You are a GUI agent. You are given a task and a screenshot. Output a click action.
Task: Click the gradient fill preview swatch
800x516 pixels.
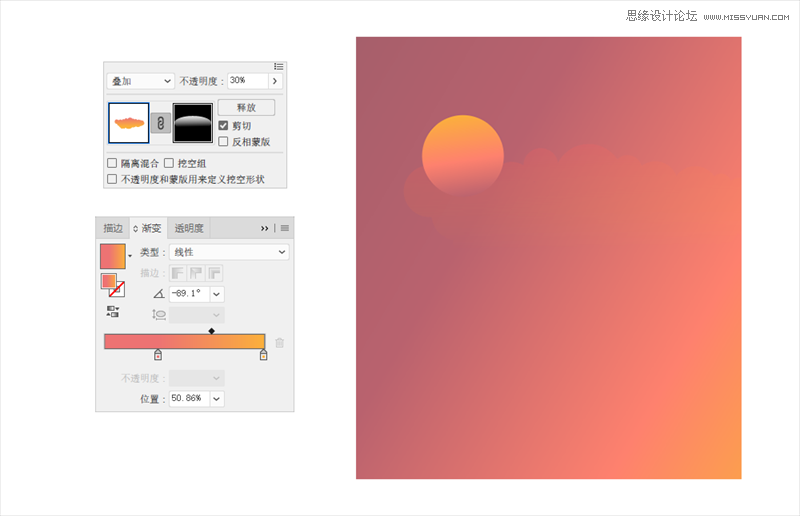(113, 256)
